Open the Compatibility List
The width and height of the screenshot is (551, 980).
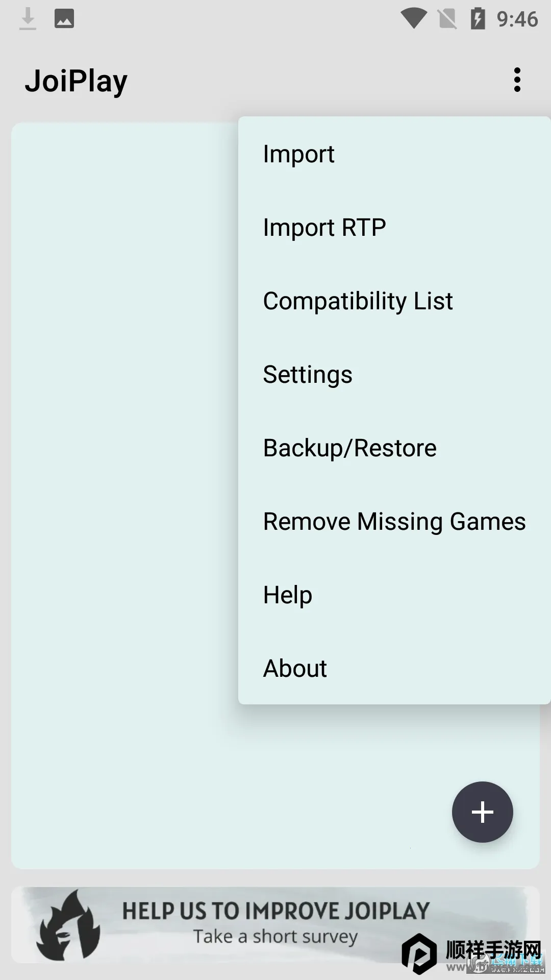358,301
